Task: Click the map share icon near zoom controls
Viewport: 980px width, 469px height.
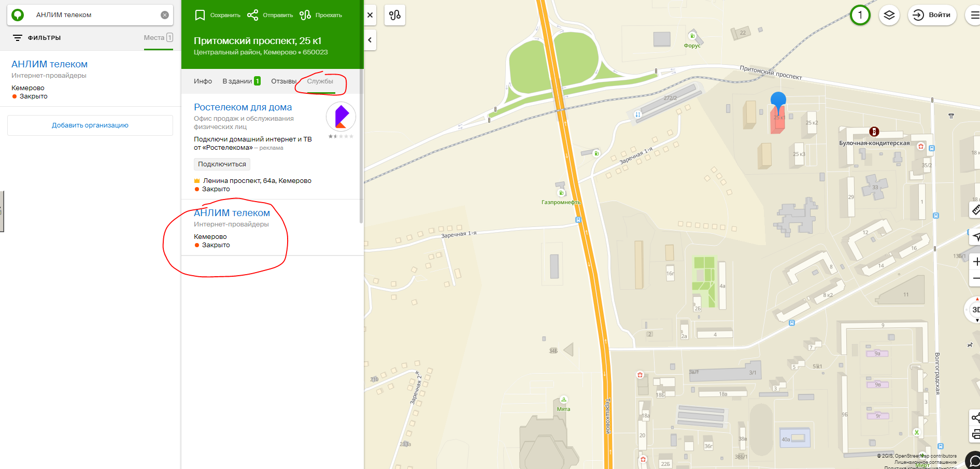Action: pyautogui.click(x=975, y=418)
